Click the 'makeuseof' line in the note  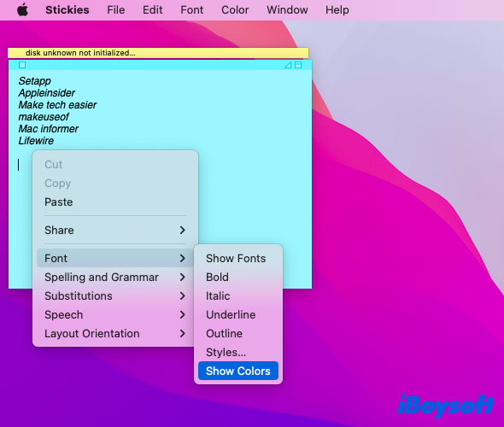coord(44,117)
